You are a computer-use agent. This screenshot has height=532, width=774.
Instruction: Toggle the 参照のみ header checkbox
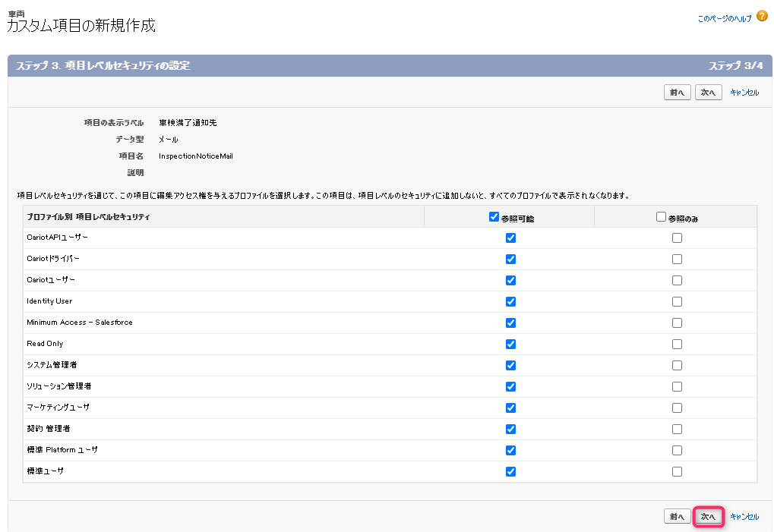click(661, 216)
